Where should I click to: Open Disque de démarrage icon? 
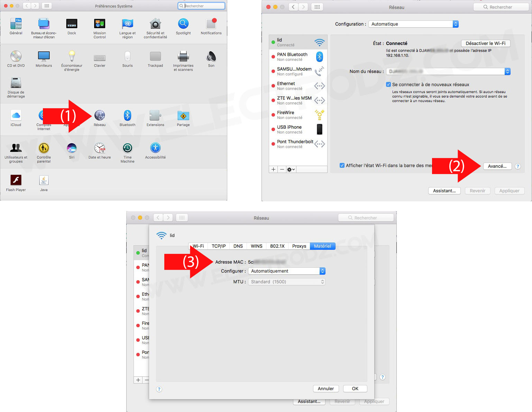tap(16, 83)
